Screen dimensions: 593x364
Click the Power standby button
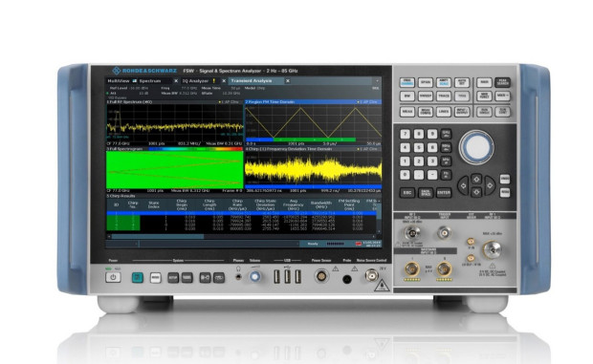[x=113, y=277]
